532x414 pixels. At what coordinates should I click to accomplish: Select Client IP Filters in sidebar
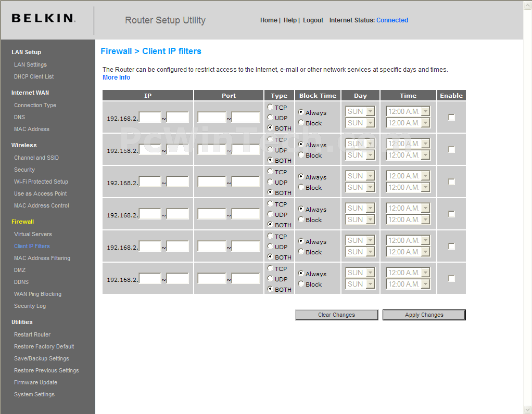coord(32,246)
